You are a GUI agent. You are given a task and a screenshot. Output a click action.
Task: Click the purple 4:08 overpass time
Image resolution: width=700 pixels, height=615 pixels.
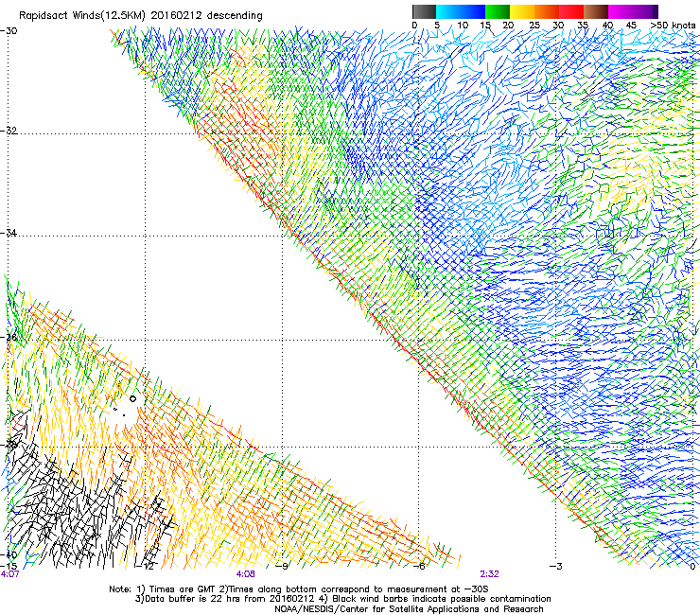click(246, 574)
